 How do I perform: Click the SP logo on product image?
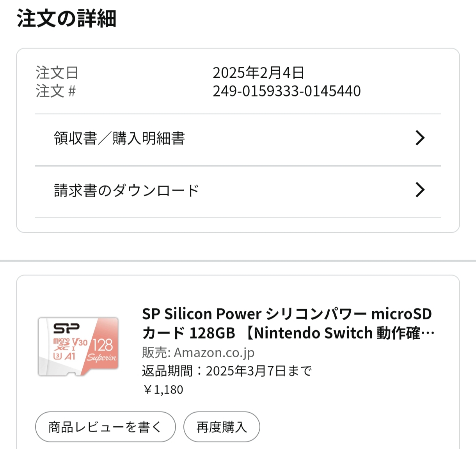[x=66, y=328]
